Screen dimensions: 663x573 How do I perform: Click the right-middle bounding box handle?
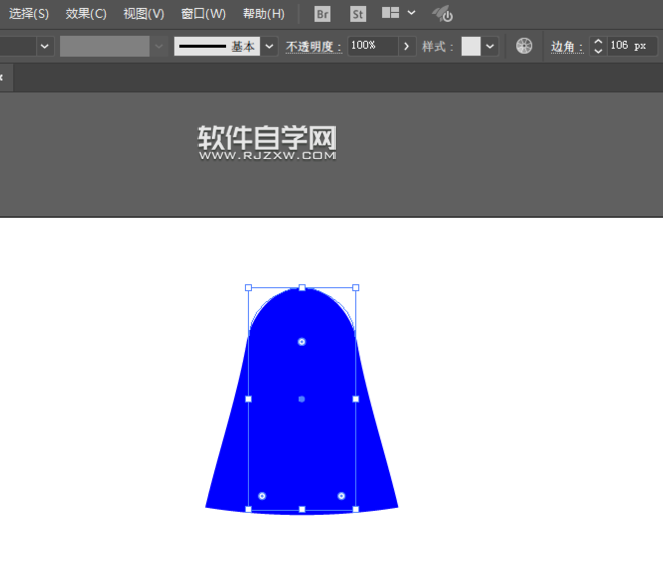click(x=356, y=399)
